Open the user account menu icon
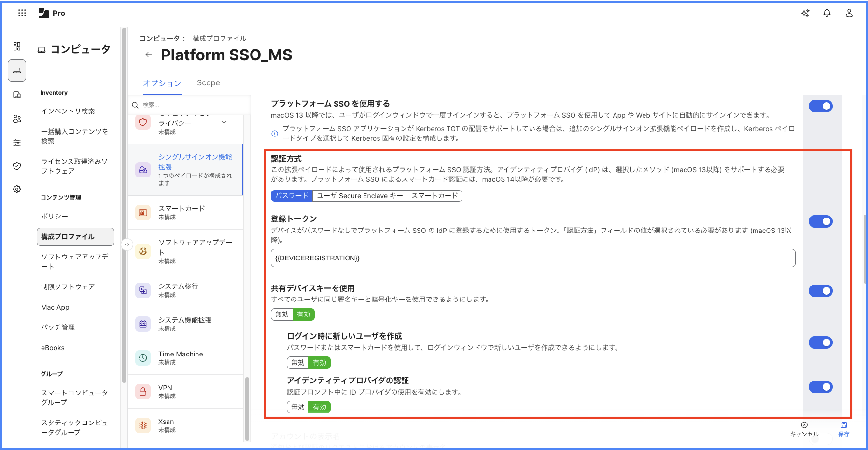 [849, 13]
